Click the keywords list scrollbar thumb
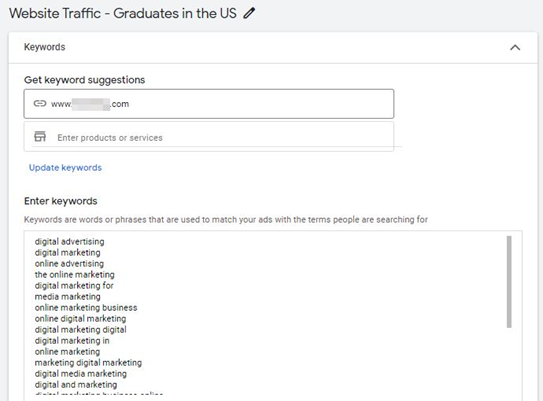Image resolution: width=543 pixels, height=401 pixels. (509, 282)
